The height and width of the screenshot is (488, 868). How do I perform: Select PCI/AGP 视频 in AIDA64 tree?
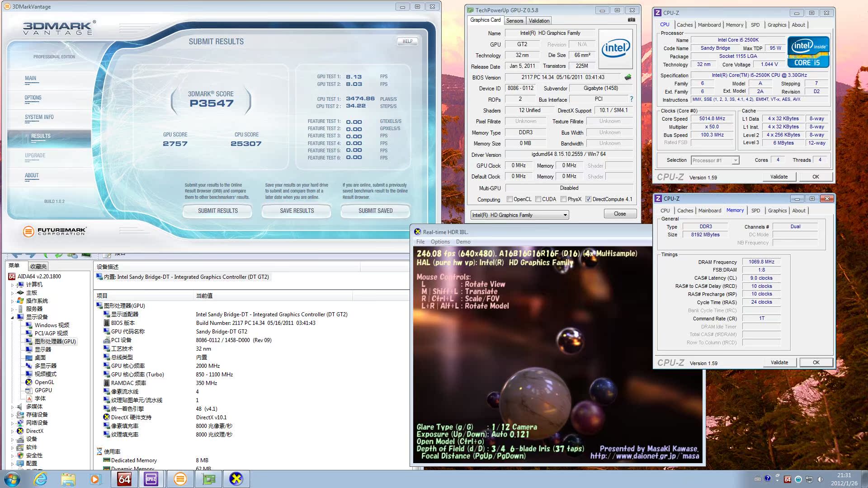click(52, 333)
